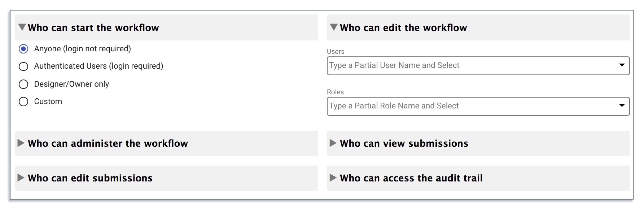Expand the administer workflow triangle icon
Screen dimensions: 644x210
(21, 143)
